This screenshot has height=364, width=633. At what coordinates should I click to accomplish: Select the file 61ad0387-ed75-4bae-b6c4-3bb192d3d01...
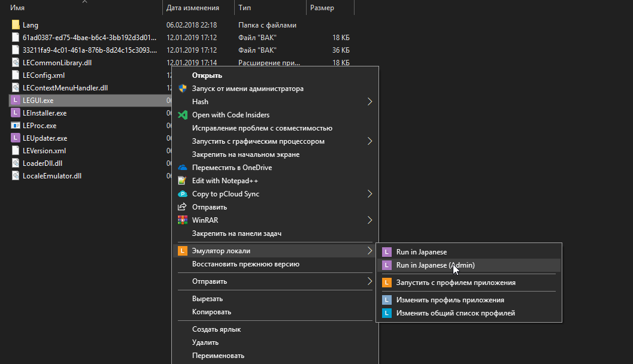89,38
